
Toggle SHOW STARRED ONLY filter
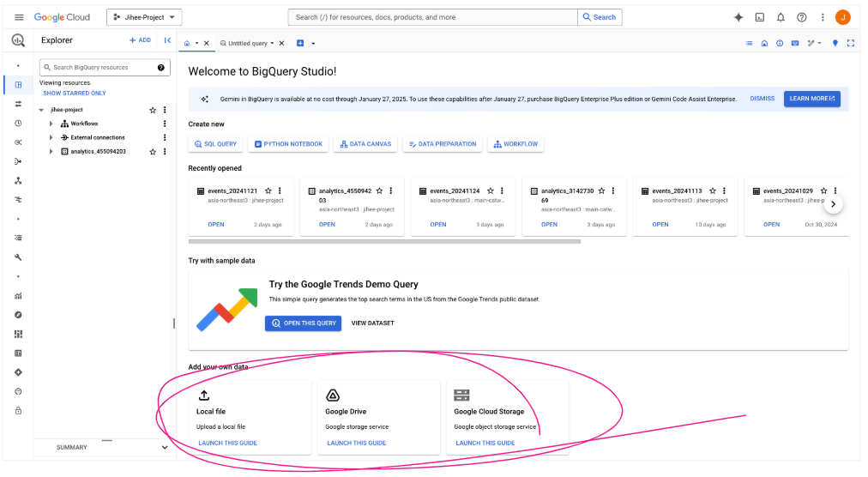pyautogui.click(x=75, y=94)
